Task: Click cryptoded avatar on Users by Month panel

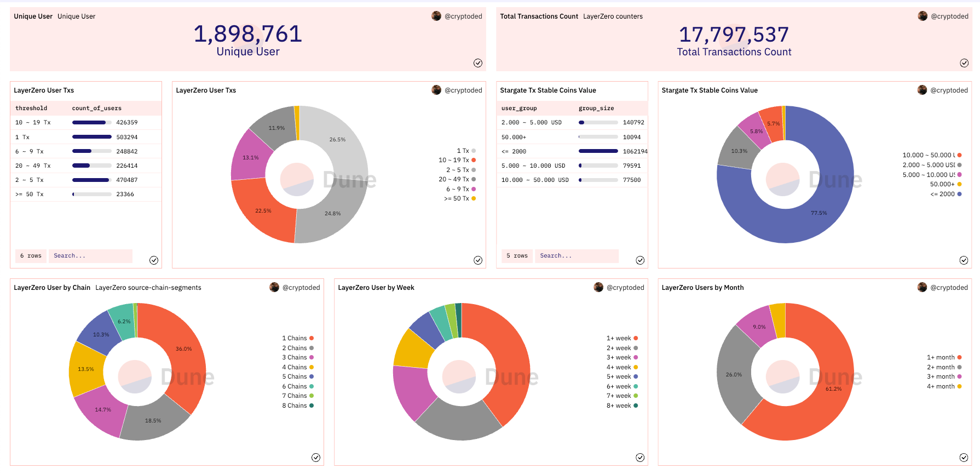Action: coord(922,287)
